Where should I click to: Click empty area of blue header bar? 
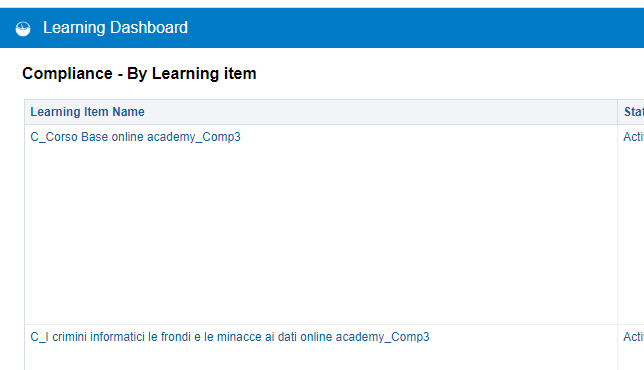pyautogui.click(x=411, y=28)
